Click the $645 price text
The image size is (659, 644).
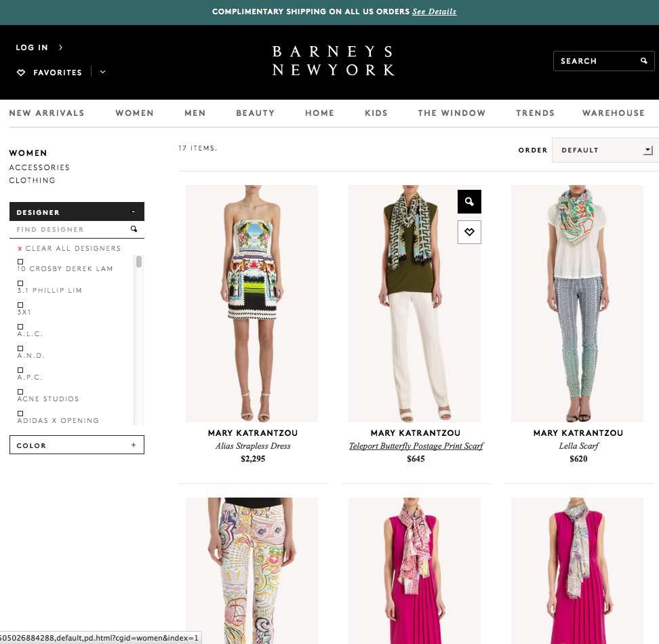pyautogui.click(x=416, y=459)
